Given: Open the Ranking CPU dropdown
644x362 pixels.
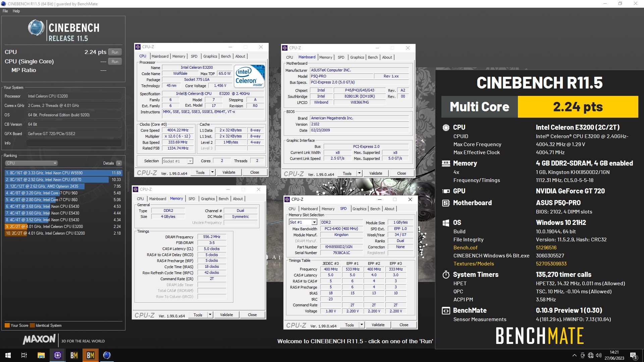Looking at the screenshot, I should click(31, 163).
